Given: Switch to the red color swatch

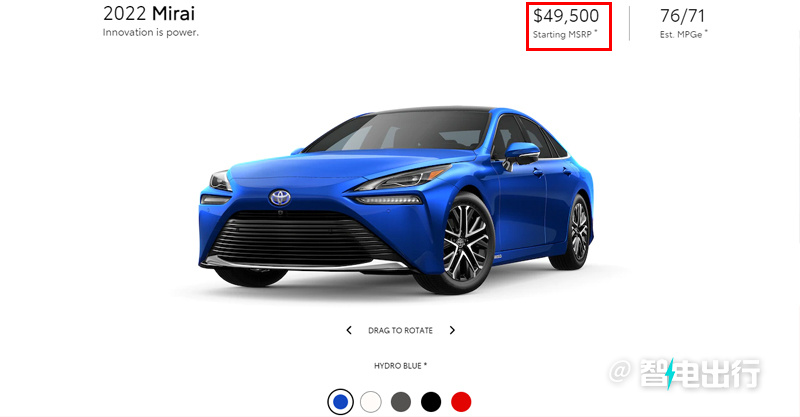Looking at the screenshot, I should tap(461, 402).
